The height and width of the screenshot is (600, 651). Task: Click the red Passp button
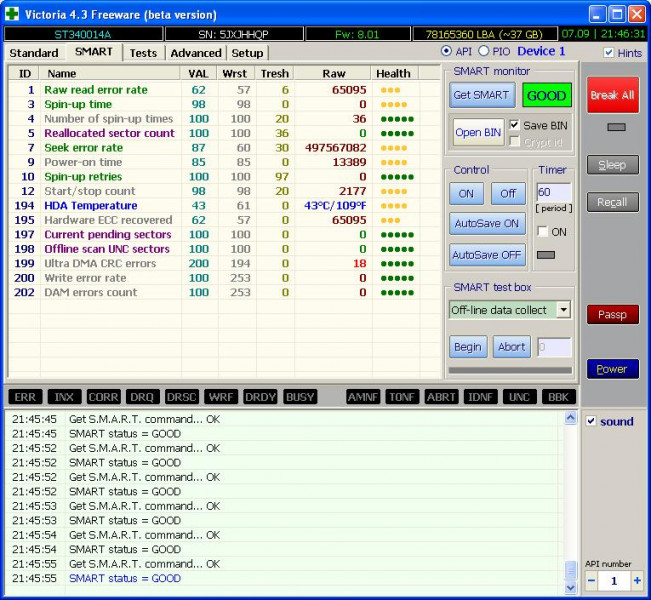612,314
